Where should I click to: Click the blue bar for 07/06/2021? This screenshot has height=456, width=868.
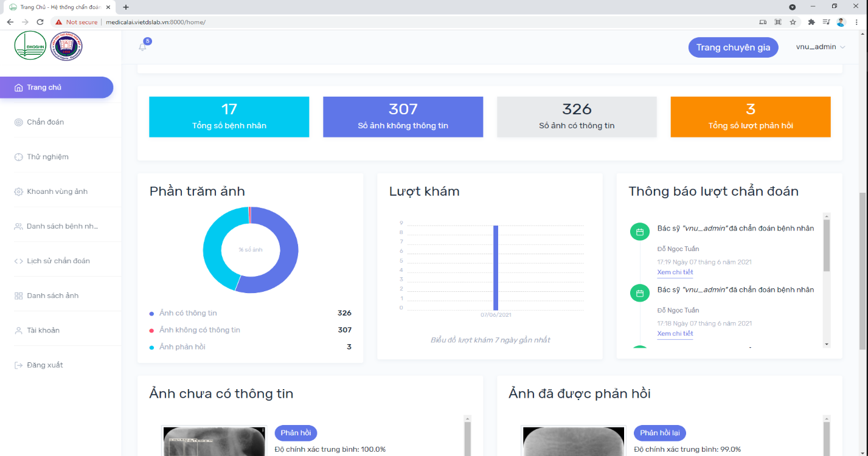pyautogui.click(x=496, y=268)
